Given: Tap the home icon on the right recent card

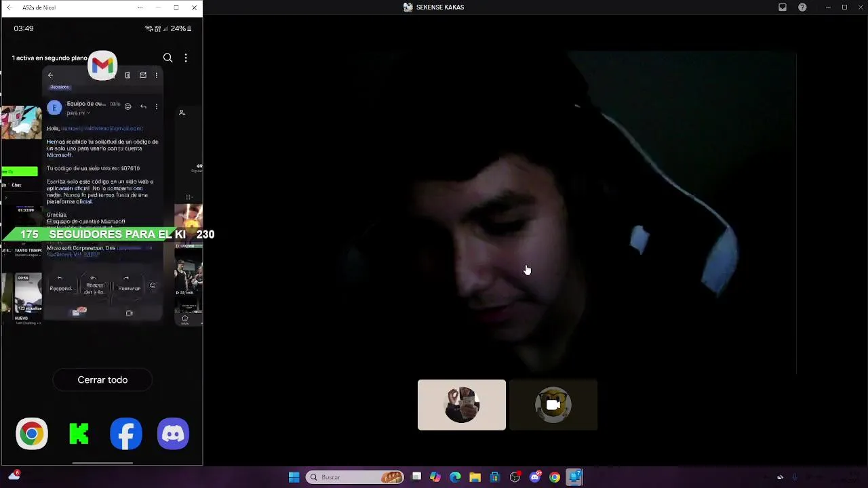Looking at the screenshot, I should point(184,319).
